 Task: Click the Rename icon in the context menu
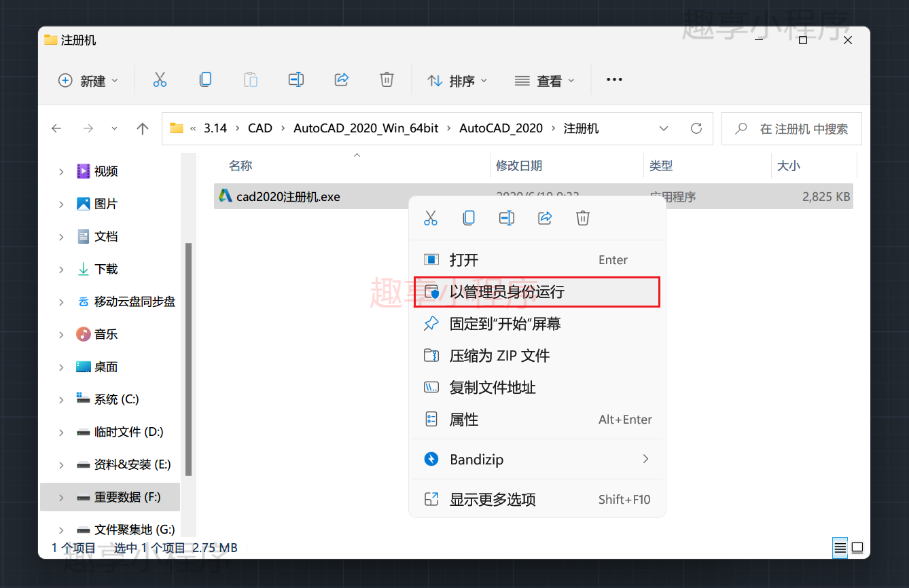pyautogui.click(x=506, y=218)
